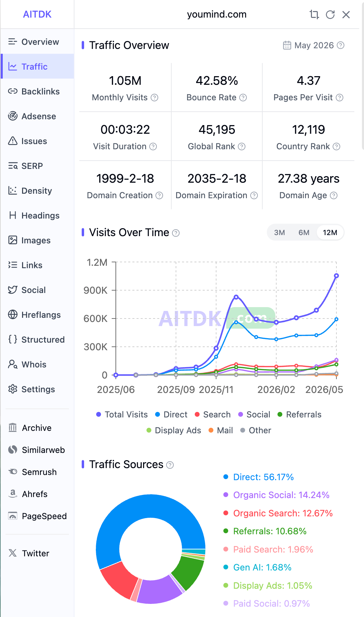Open the Semrush link
This screenshot has width=364, height=617.
point(37,472)
